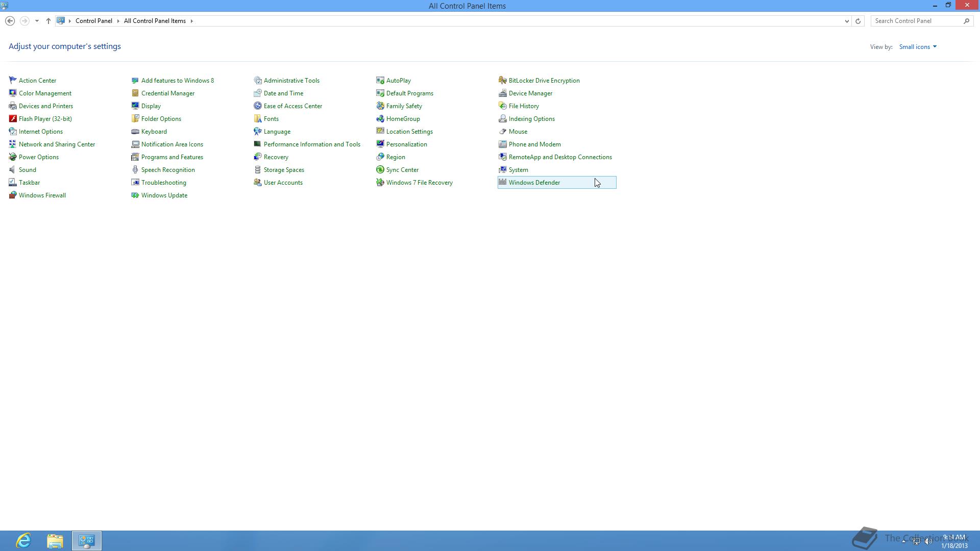This screenshot has height=551, width=980.
Task: Click the search magnifier icon
Action: [966, 21]
